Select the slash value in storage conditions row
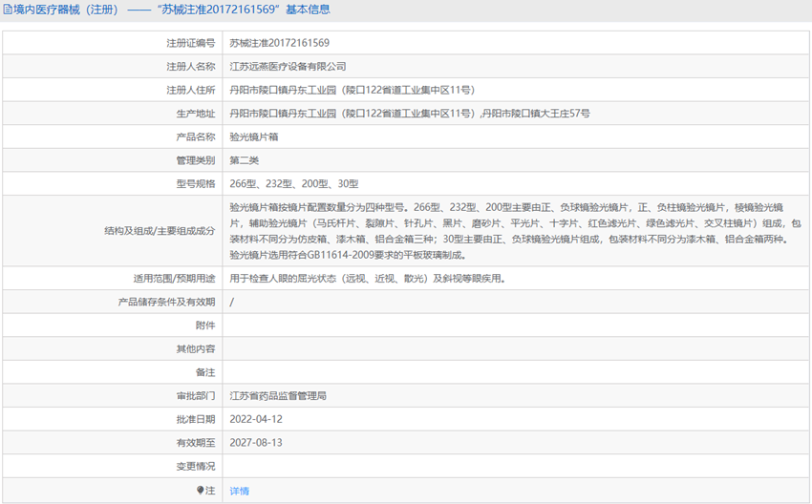The width and height of the screenshot is (812, 504). point(231,302)
